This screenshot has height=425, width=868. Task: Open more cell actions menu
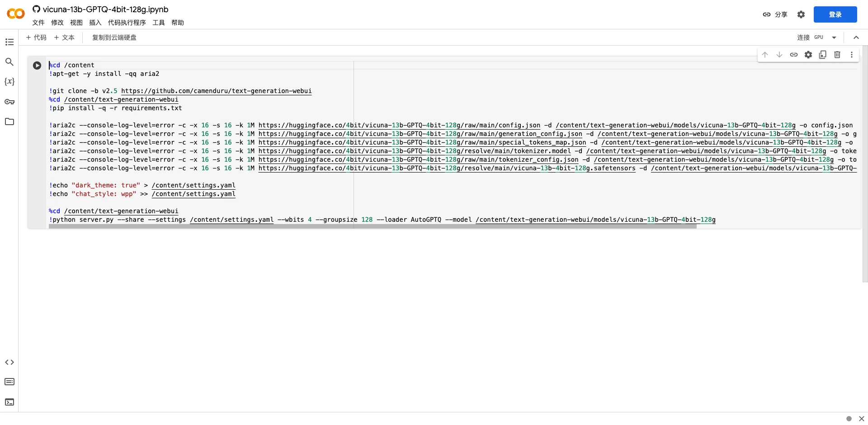click(852, 55)
